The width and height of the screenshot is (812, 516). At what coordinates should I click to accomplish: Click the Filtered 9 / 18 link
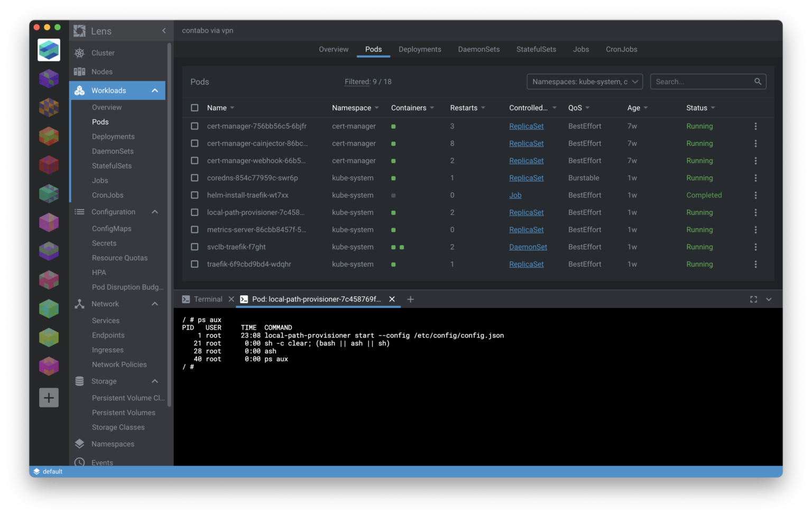[x=368, y=81]
